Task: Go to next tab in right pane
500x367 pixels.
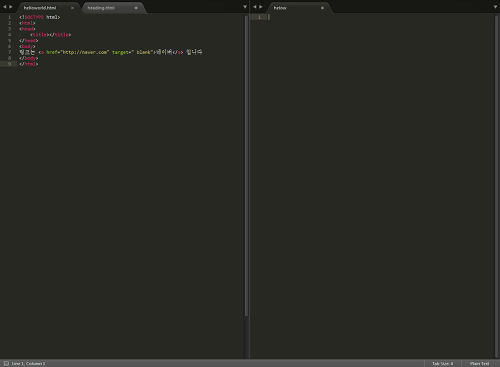Action: [x=261, y=7]
